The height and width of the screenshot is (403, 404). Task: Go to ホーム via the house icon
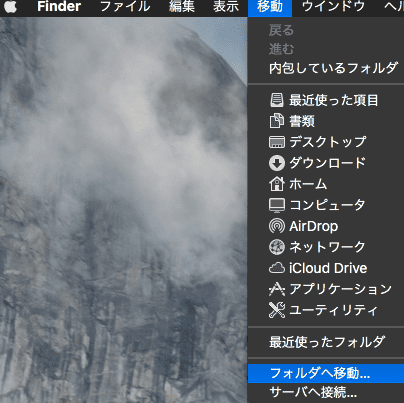tap(277, 184)
